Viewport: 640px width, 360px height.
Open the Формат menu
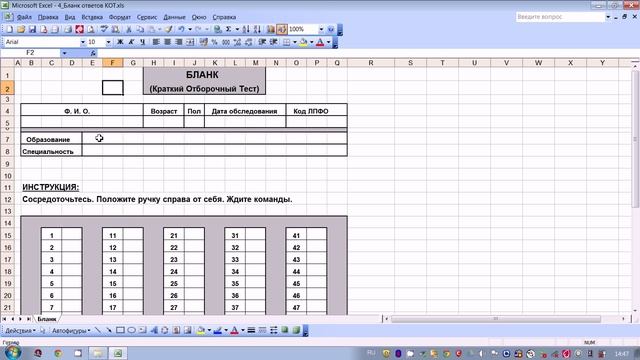(x=120, y=17)
